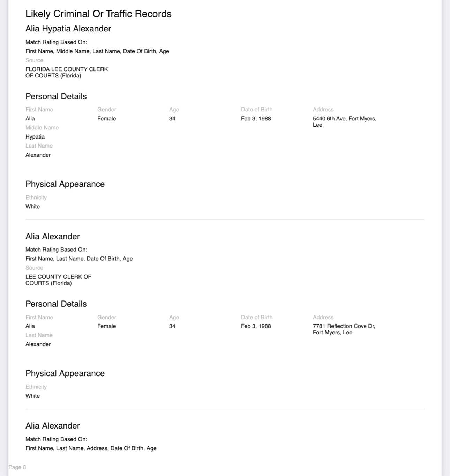Image resolution: width=450 pixels, height=476 pixels.
Task: Click the "Page 8" page indicator
Action: (x=17, y=467)
